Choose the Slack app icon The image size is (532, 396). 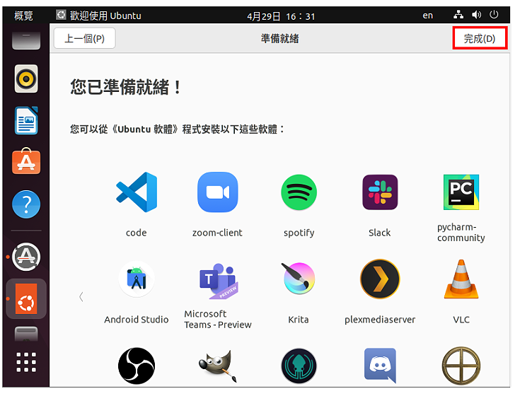click(x=380, y=192)
